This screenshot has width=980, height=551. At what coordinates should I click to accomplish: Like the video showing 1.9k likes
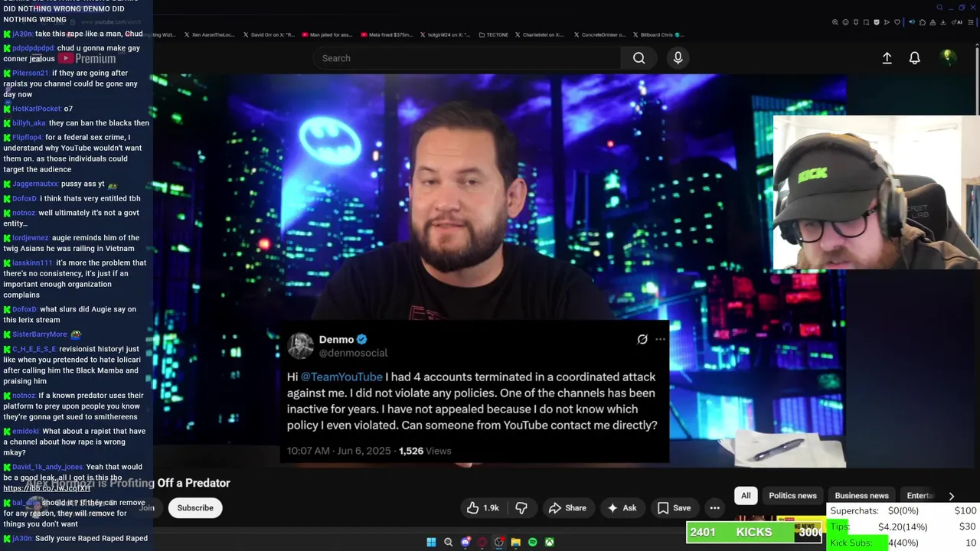tap(482, 508)
